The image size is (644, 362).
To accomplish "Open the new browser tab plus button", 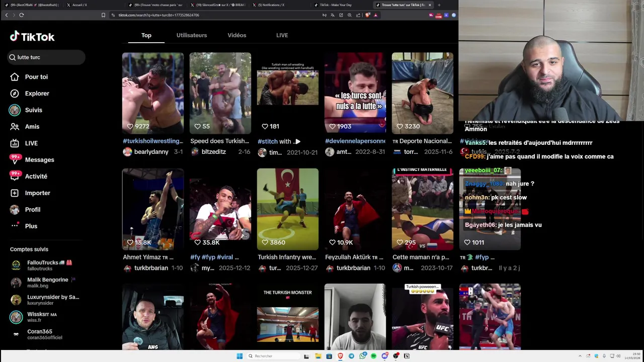I will [x=439, y=5].
